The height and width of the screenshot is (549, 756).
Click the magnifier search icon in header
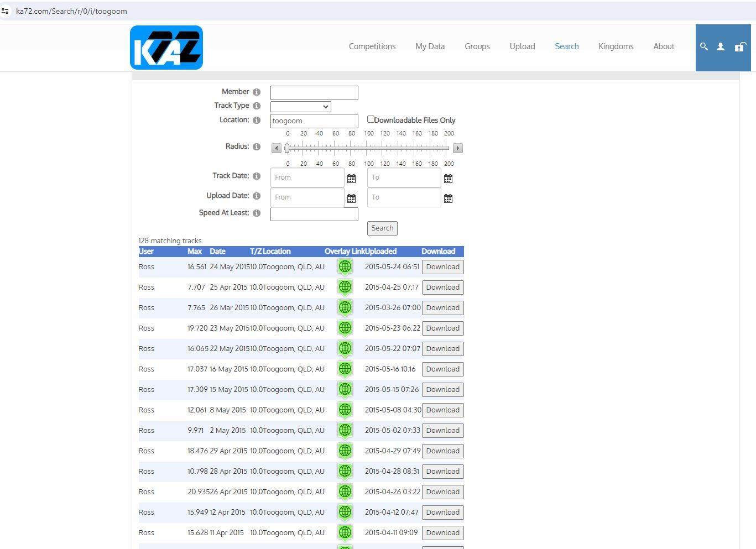pos(703,47)
